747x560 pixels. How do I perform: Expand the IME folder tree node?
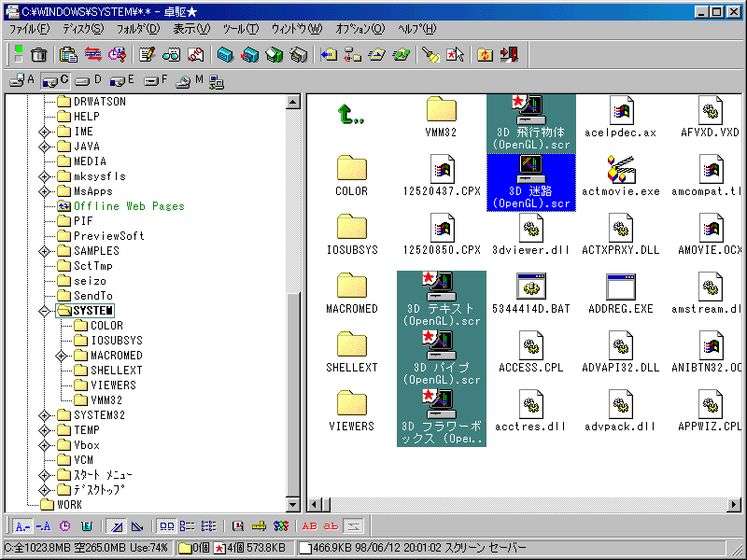[x=44, y=132]
